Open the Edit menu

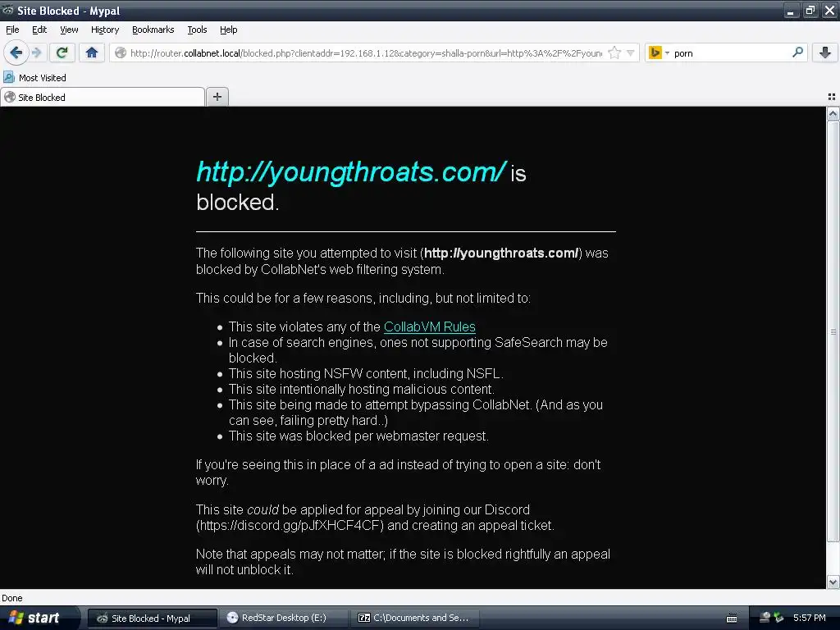tap(39, 30)
